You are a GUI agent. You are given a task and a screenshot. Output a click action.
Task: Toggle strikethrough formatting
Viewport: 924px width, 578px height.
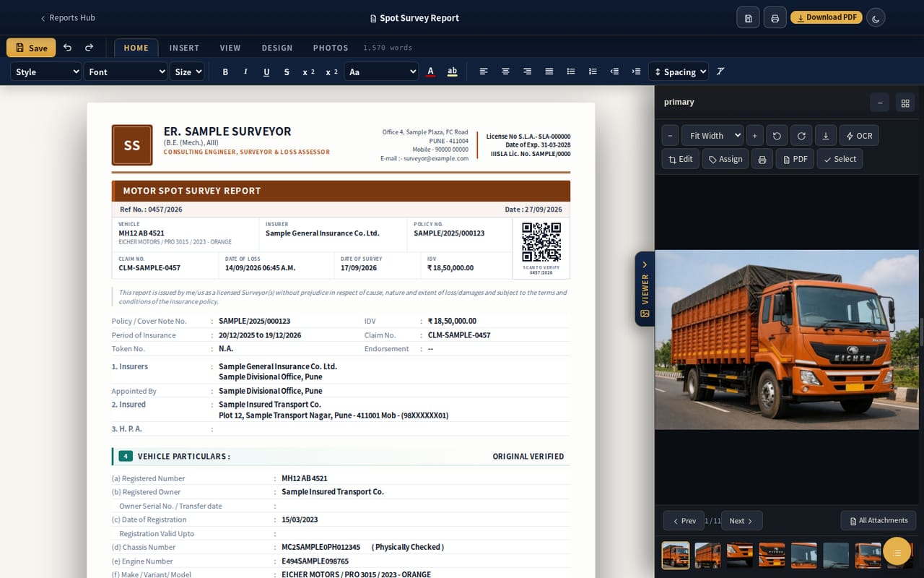287,72
